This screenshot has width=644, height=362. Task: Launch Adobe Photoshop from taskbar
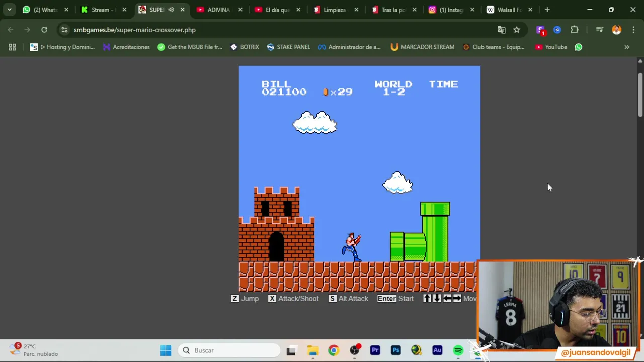pos(395,350)
